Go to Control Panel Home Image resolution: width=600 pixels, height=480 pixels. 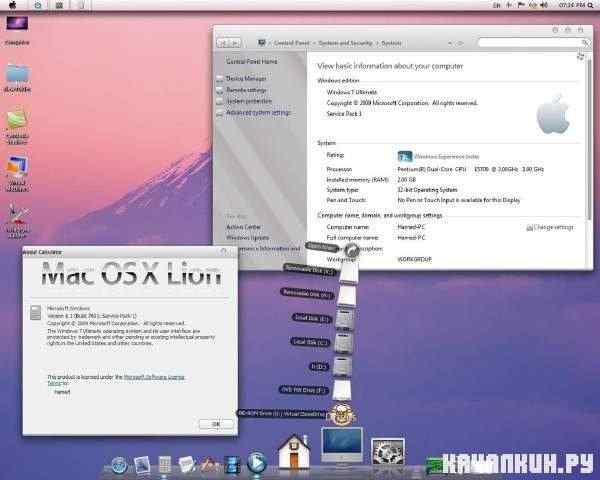(251, 61)
